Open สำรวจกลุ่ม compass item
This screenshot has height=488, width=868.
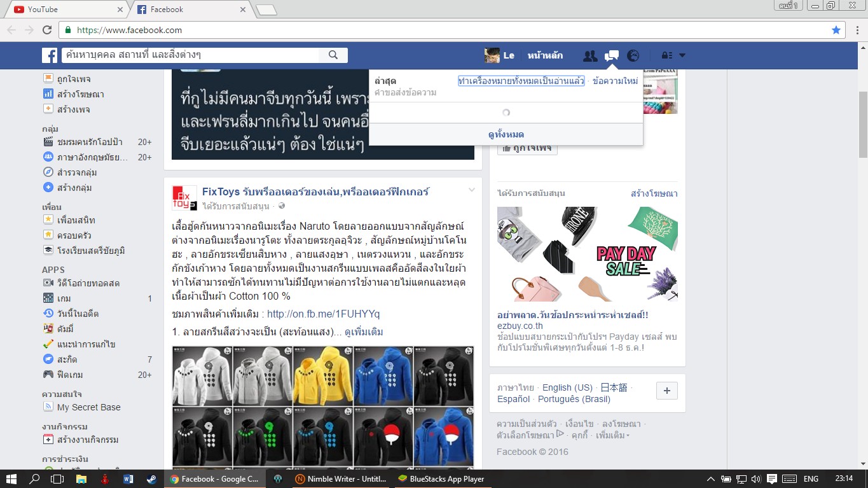tap(77, 172)
